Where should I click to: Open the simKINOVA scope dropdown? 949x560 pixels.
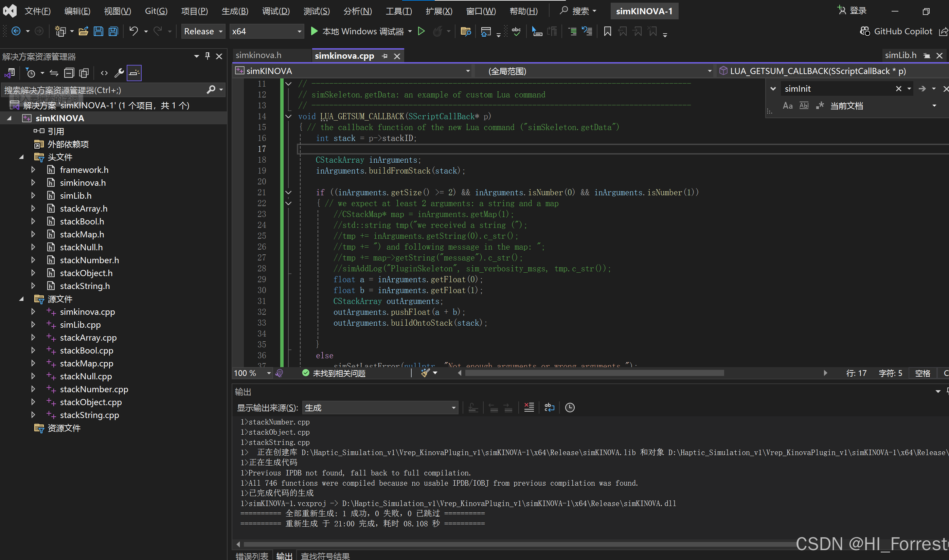pos(353,71)
